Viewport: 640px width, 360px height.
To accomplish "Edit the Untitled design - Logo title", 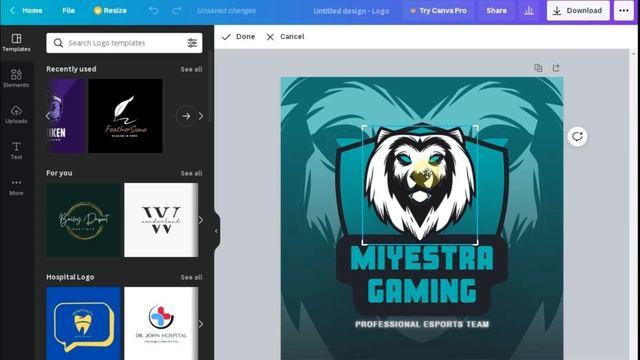I will [x=351, y=11].
